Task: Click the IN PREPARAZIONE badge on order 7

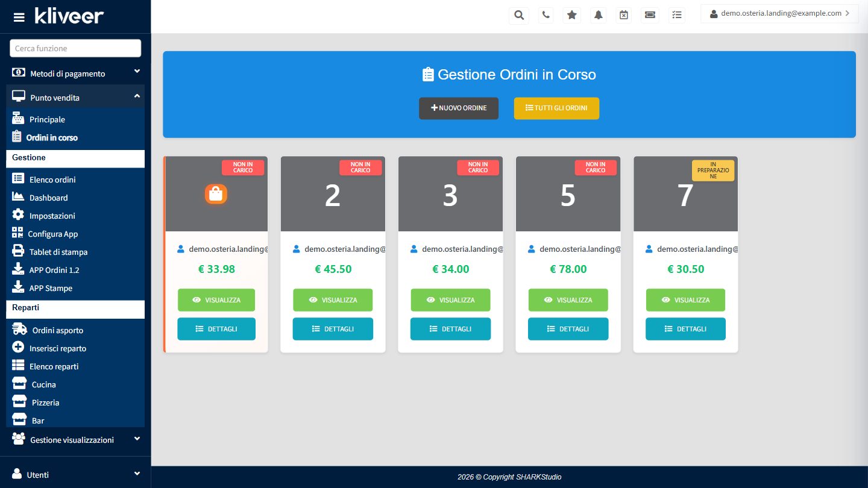Action: click(713, 170)
